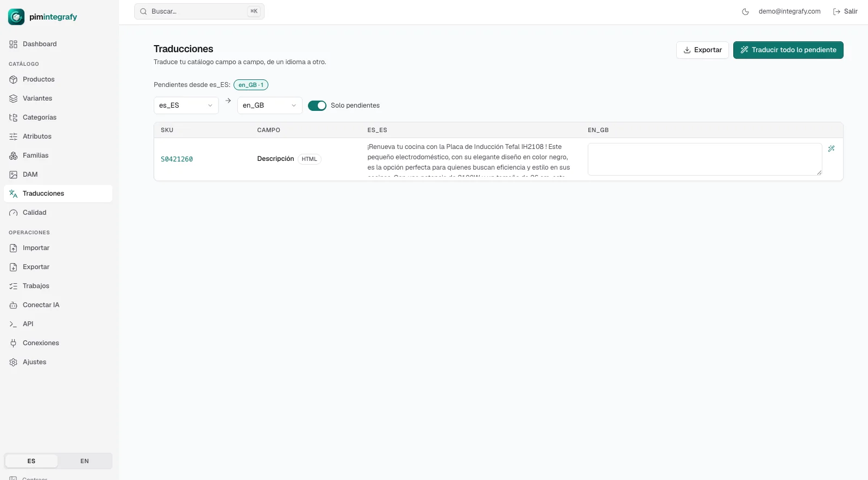Auto-translate the S0421260 row with wand icon
This screenshot has height=480, width=868.
pos(831,148)
